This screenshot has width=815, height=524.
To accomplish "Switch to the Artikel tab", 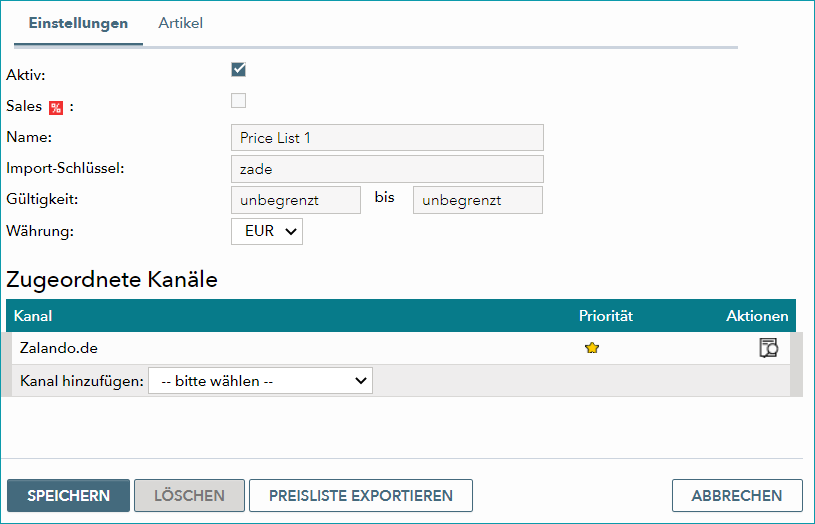I will [x=180, y=23].
